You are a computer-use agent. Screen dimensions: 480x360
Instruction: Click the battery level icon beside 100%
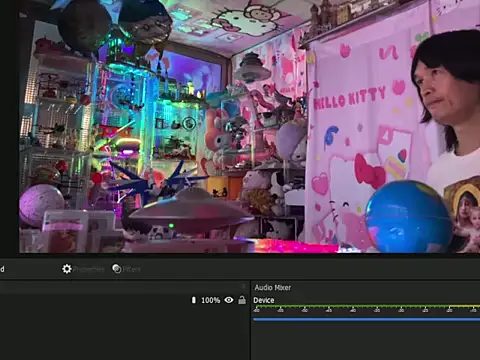point(194,300)
